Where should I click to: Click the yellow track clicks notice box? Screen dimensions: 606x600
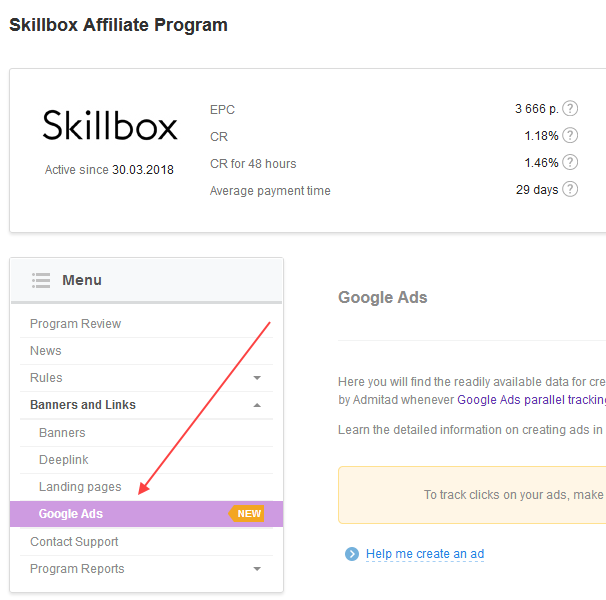coord(472,495)
